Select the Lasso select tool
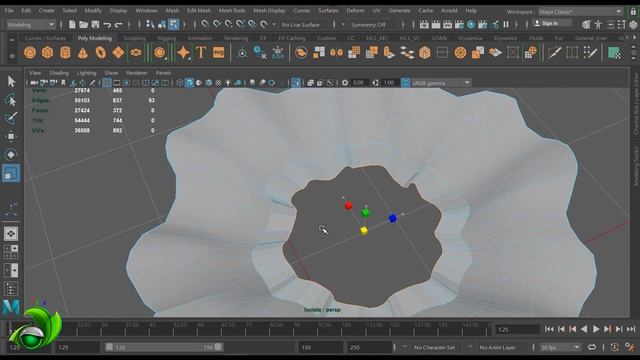Image resolution: width=640 pixels, height=360 pixels. click(x=11, y=100)
